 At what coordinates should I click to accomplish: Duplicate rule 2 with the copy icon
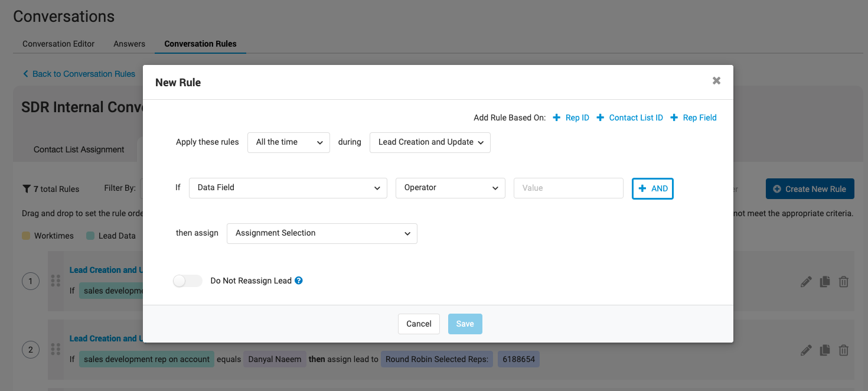click(x=825, y=350)
